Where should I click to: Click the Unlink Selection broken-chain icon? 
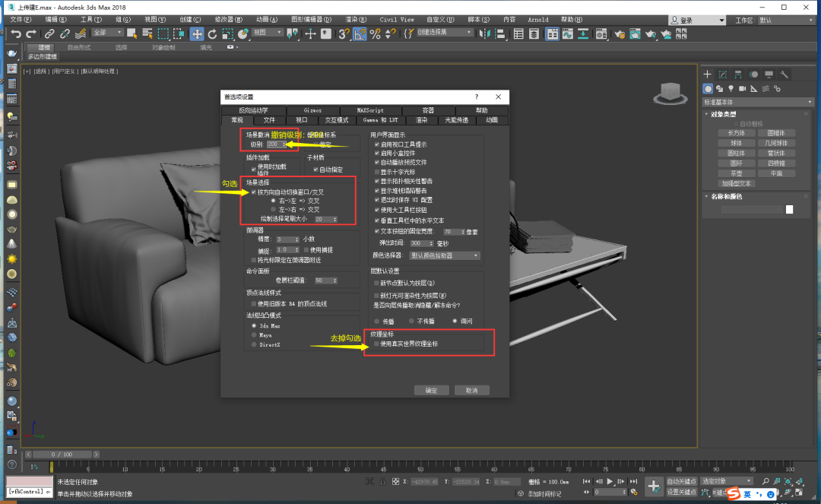click(65, 34)
